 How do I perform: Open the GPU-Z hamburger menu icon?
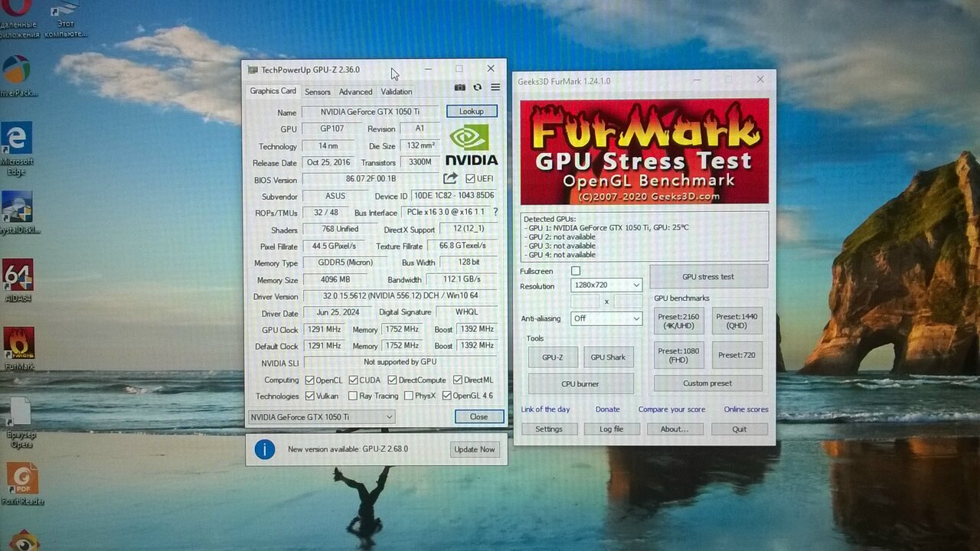coord(495,88)
